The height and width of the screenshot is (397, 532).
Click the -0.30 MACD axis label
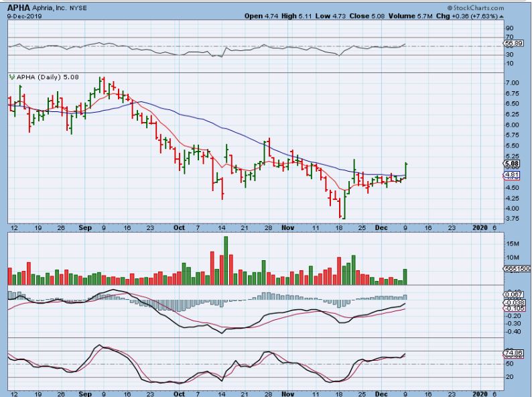pos(514,324)
